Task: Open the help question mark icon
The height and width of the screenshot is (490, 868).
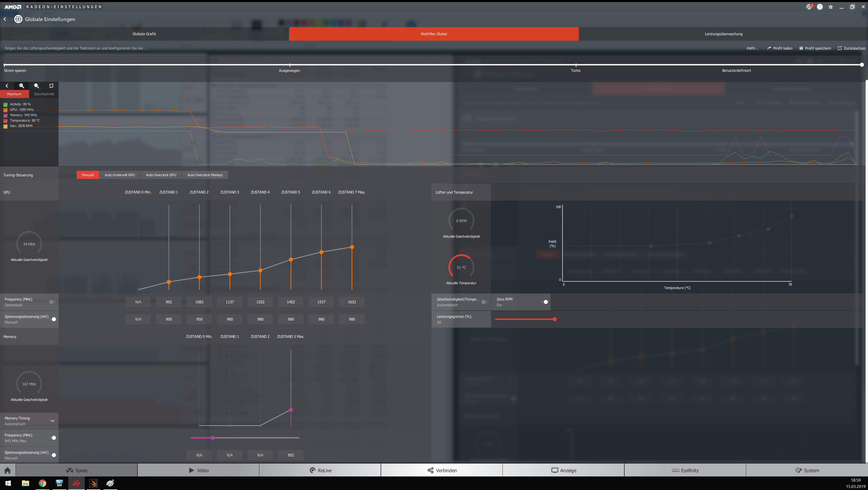Action: tap(820, 7)
